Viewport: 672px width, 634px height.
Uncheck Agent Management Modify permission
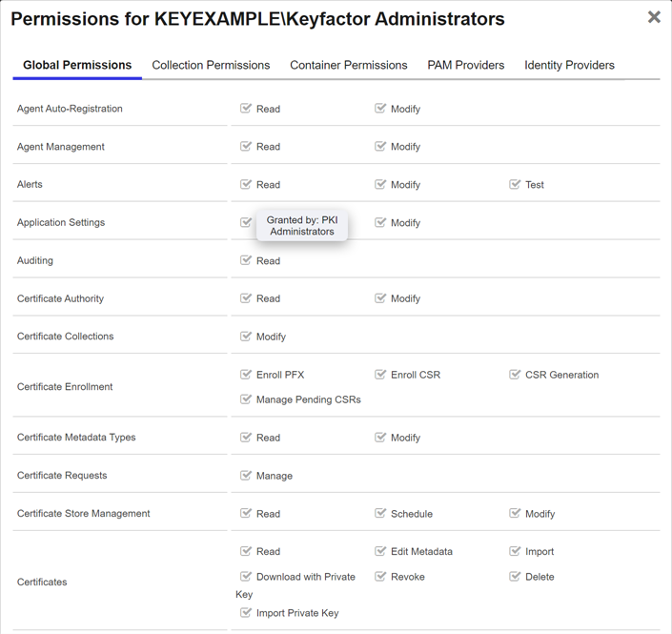pyautogui.click(x=380, y=147)
